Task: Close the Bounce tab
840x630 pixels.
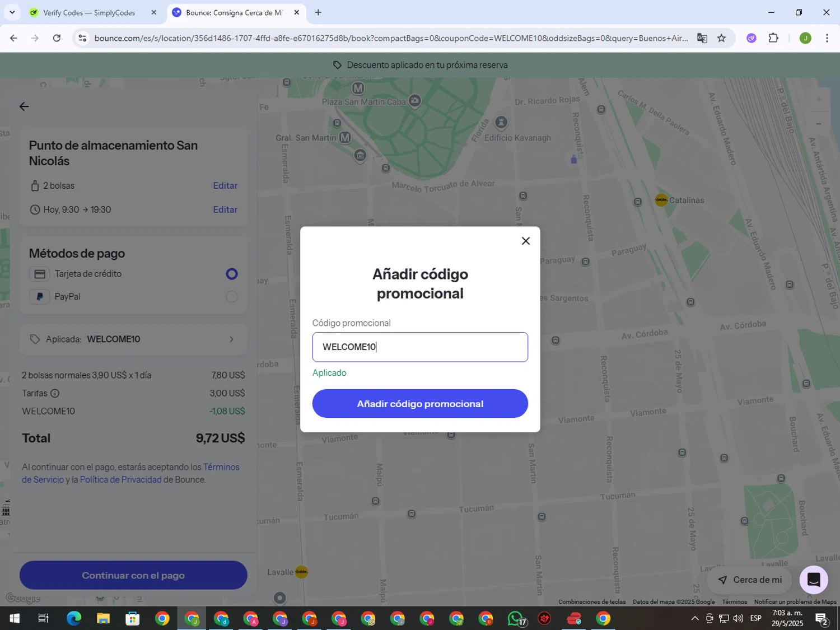Action: [x=297, y=12]
